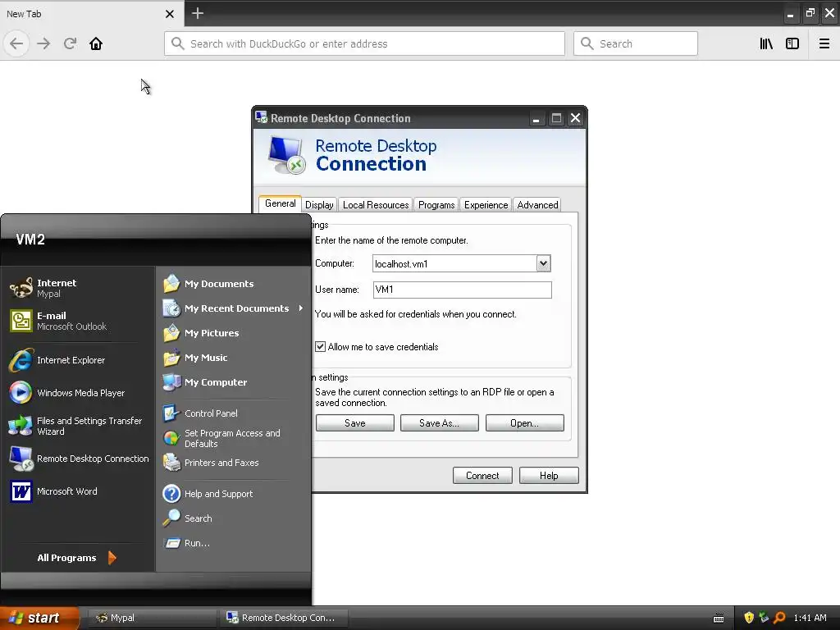
Task: Toggle the browser sidebar icon
Action: [x=792, y=43]
